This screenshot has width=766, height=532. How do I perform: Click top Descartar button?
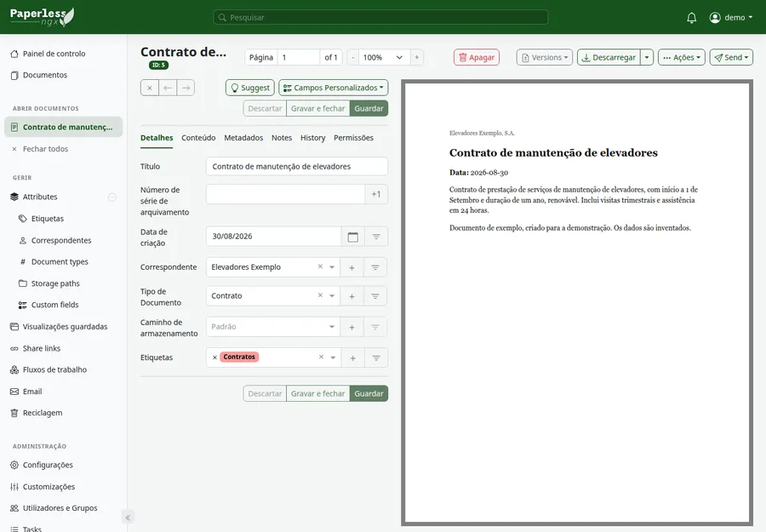[x=265, y=108]
